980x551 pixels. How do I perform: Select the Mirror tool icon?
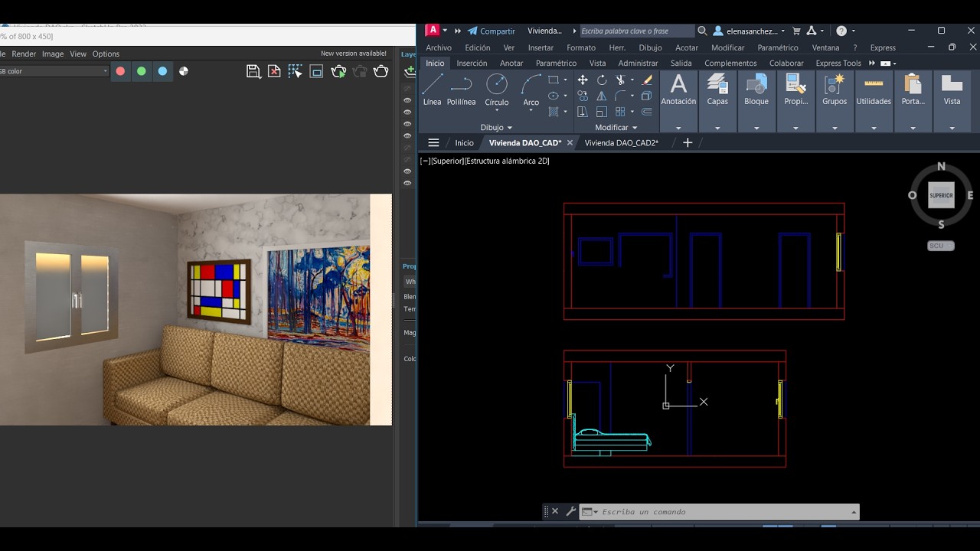click(x=602, y=96)
